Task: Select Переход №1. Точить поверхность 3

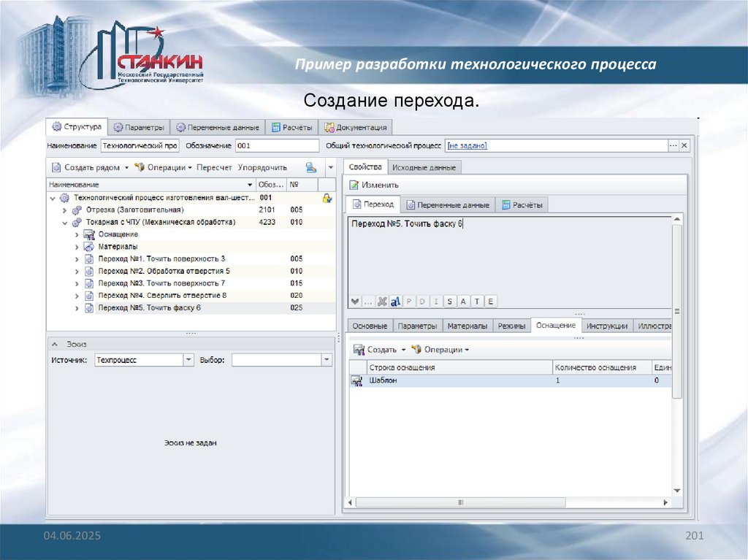Action: pos(161,258)
